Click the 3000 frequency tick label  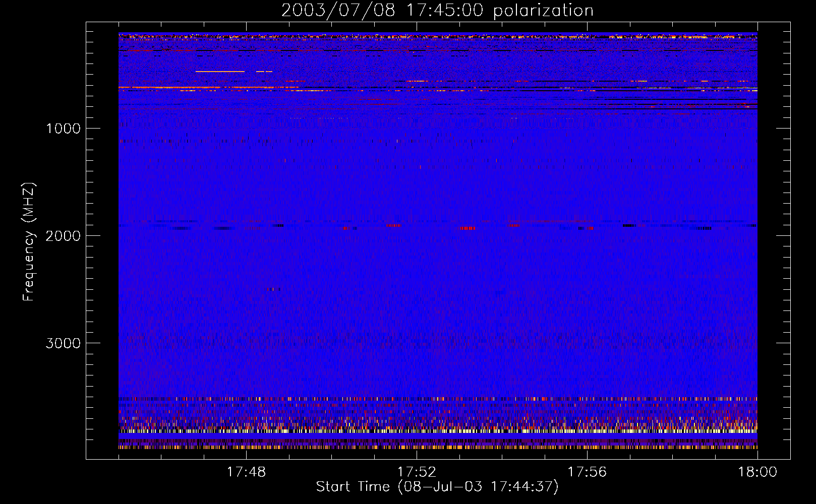(x=63, y=343)
